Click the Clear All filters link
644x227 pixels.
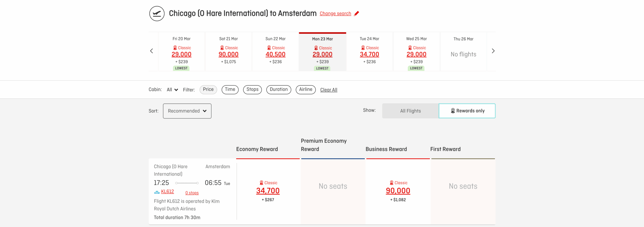[x=329, y=90]
